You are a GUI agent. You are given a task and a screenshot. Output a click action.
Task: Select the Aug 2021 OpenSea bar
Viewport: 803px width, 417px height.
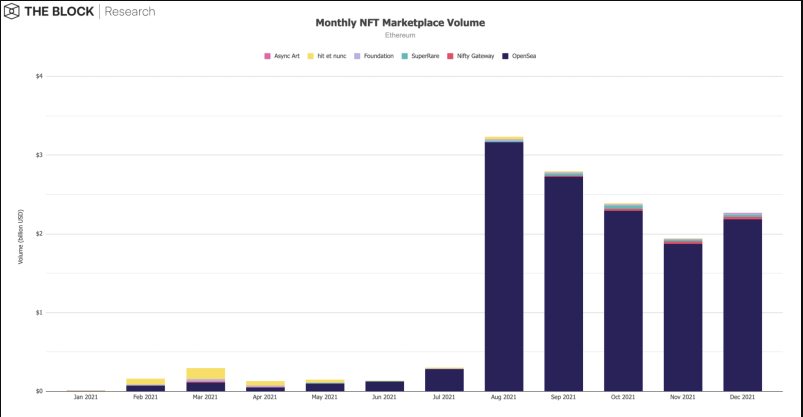pyautogui.click(x=504, y=267)
